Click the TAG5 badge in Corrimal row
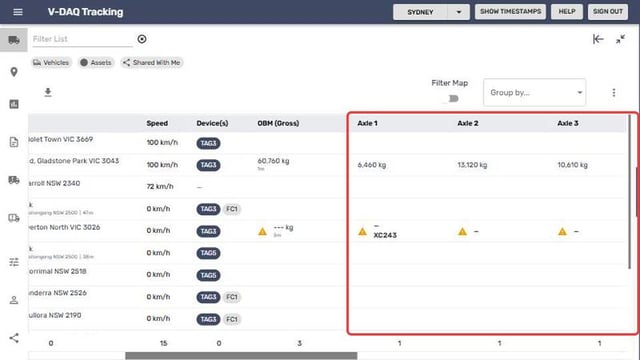Screen dimensions: 640x360 208,275
